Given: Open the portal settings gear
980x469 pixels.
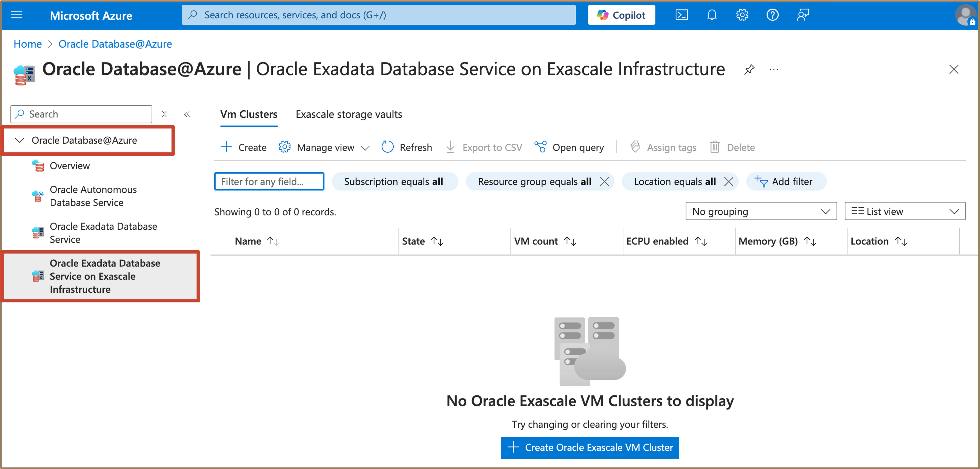Looking at the screenshot, I should (742, 15).
